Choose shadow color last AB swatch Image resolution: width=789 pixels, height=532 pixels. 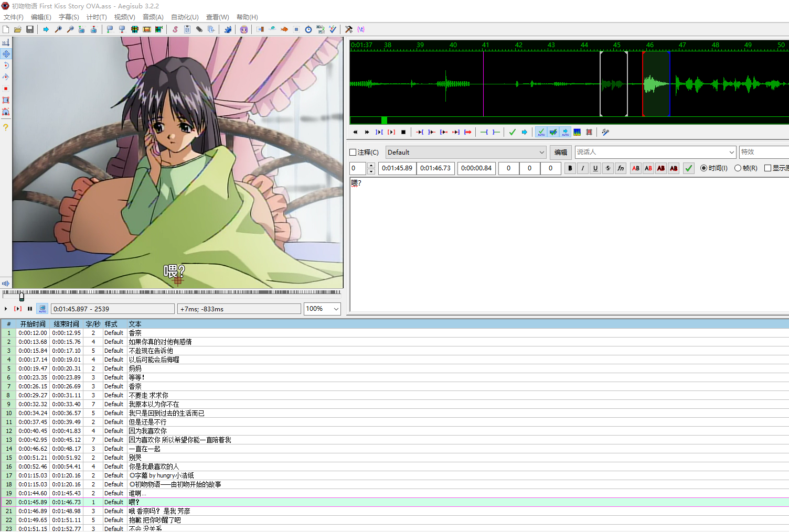coord(674,168)
